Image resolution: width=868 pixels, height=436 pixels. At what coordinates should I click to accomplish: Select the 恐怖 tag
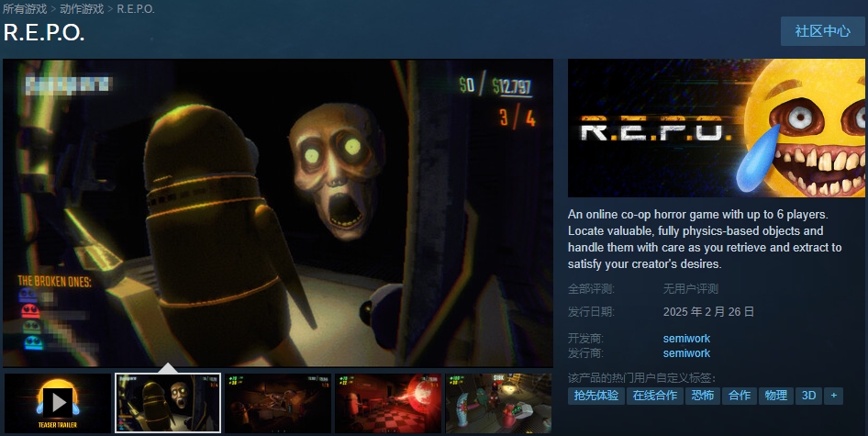click(703, 396)
